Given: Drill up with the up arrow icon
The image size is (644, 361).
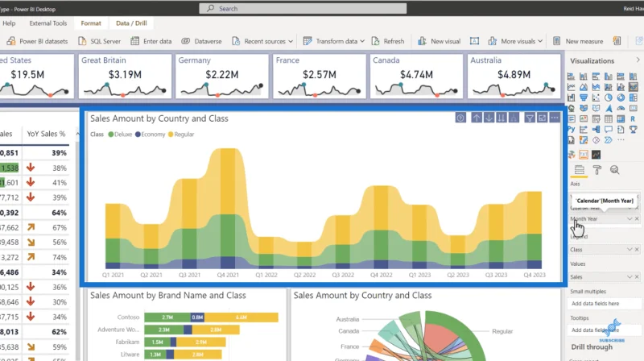Looking at the screenshot, I should (477, 118).
